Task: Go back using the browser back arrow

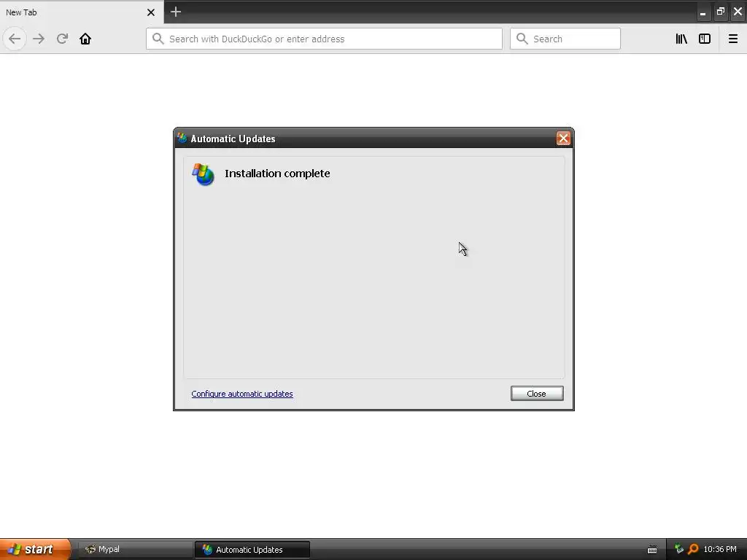Action: [15, 39]
